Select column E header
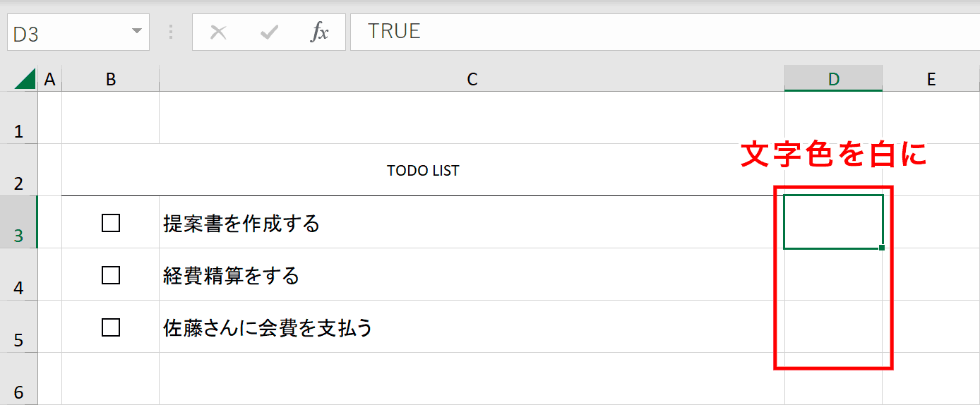The height and width of the screenshot is (405, 980). (931, 79)
